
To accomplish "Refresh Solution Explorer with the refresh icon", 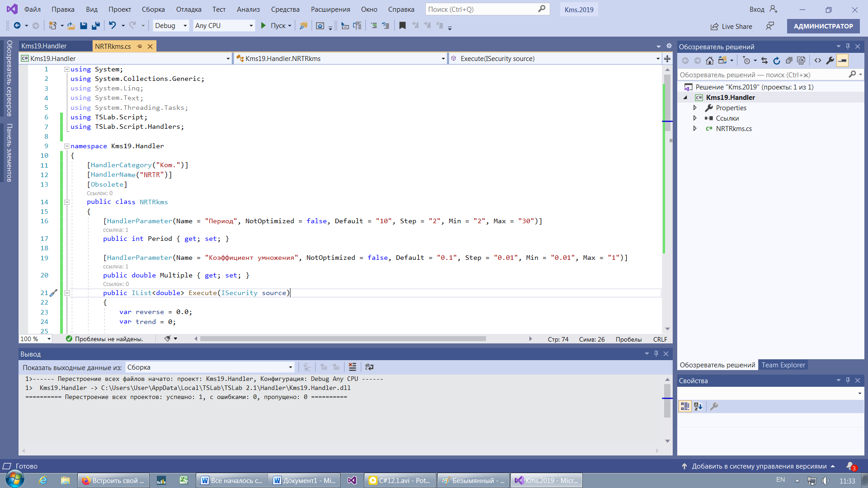I will point(777,61).
